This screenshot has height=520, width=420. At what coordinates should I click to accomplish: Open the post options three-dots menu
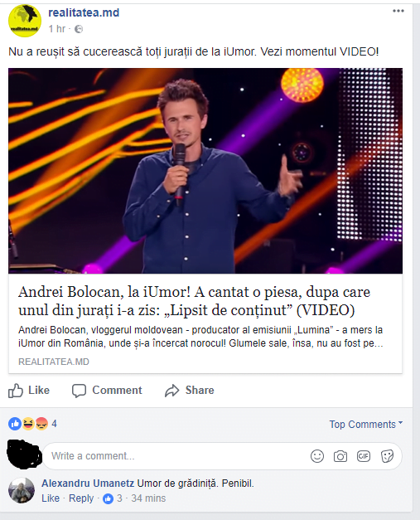(398, 11)
